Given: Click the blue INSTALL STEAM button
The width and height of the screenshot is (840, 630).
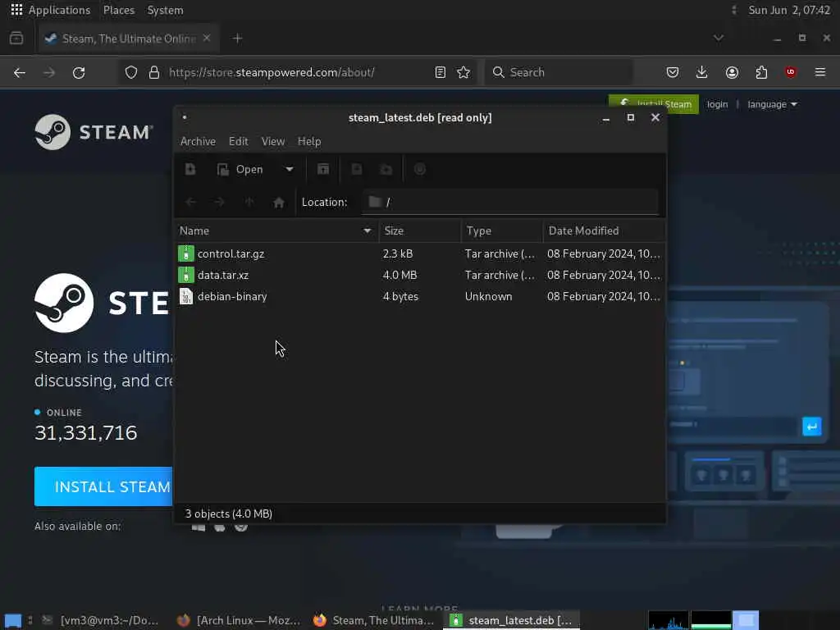Looking at the screenshot, I should pos(104,486).
